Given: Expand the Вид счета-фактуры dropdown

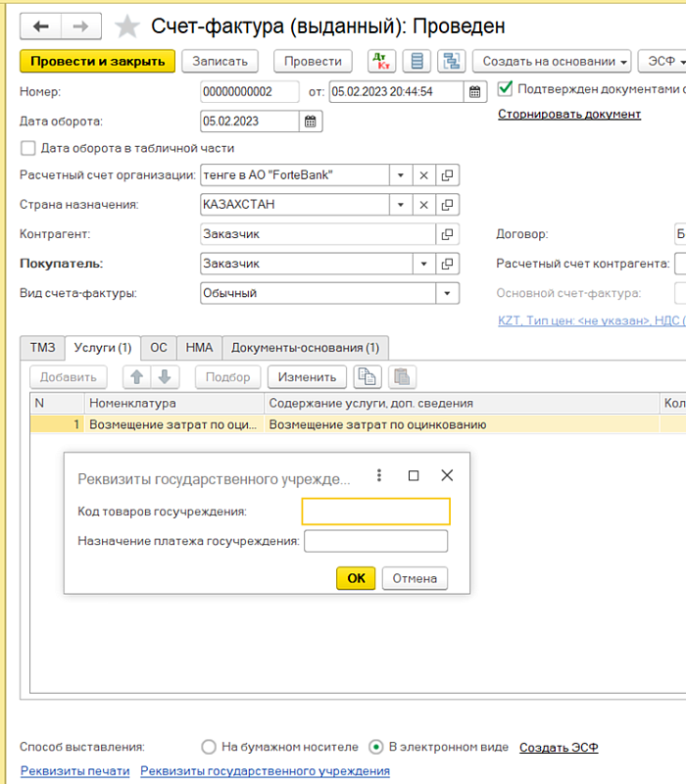Looking at the screenshot, I should (x=448, y=293).
